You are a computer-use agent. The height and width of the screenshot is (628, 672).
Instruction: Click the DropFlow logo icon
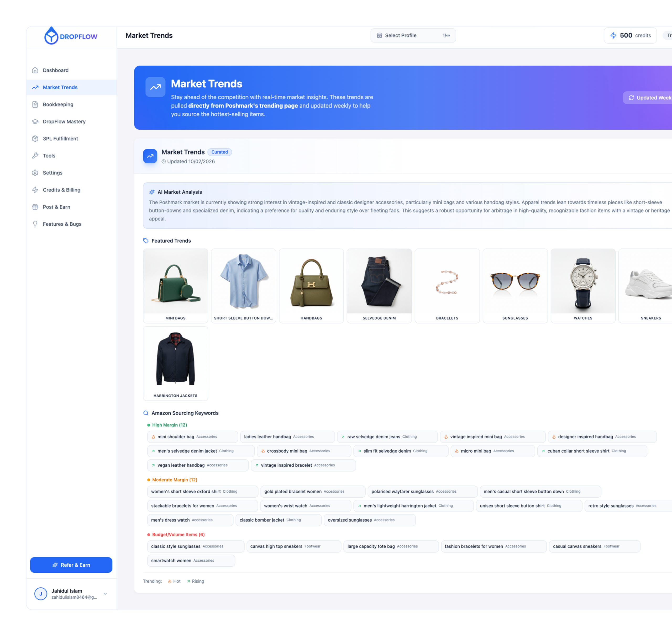coord(51,36)
